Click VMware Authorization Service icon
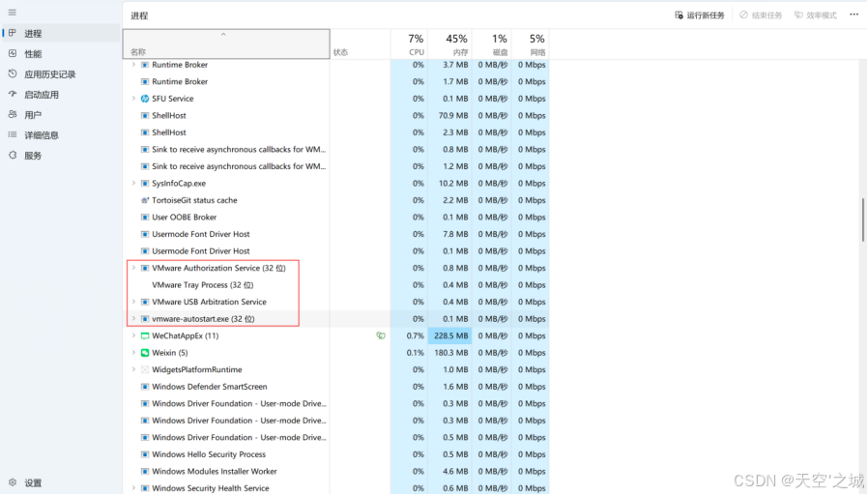 click(145, 268)
